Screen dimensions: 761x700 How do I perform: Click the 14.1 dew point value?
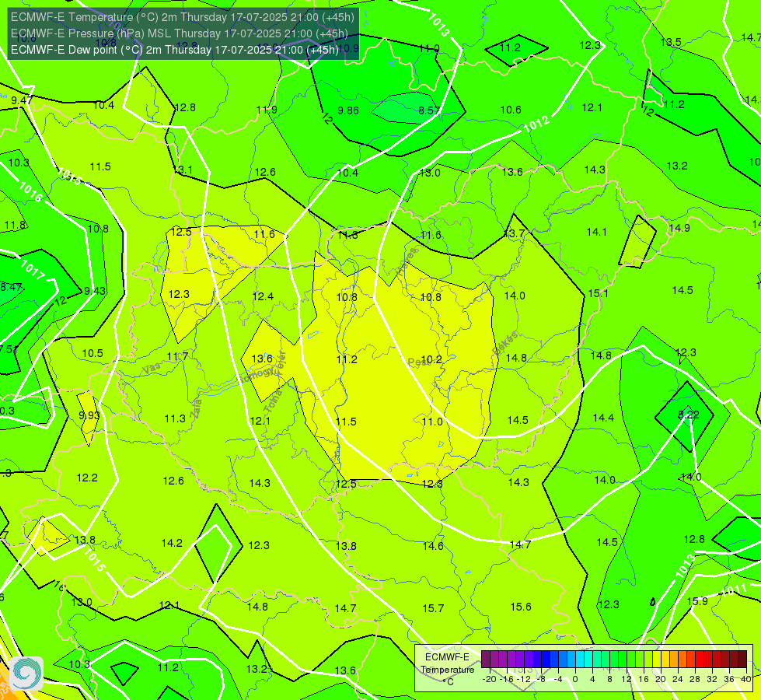(596, 233)
